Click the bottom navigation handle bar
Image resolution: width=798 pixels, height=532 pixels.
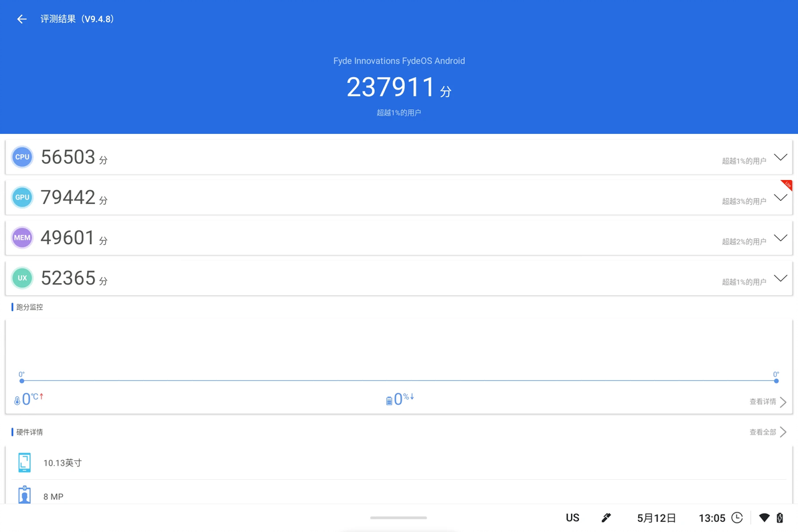[398, 518]
